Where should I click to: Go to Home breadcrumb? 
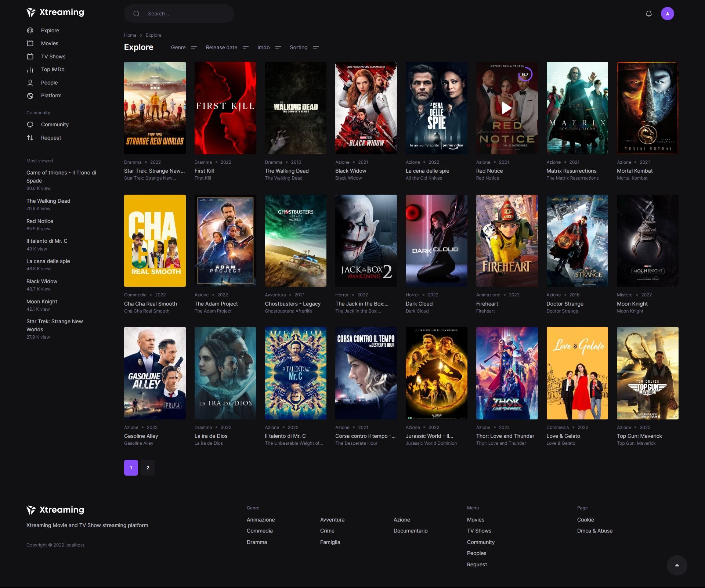pyautogui.click(x=130, y=35)
